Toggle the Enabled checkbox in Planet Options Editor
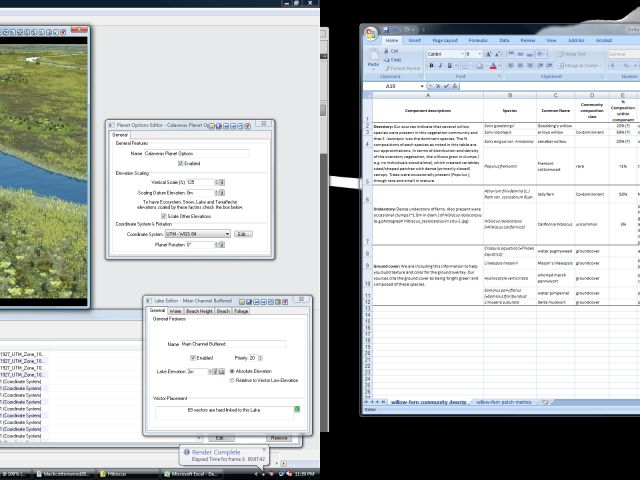Image resolution: width=640 pixels, height=480 pixels. (180, 163)
